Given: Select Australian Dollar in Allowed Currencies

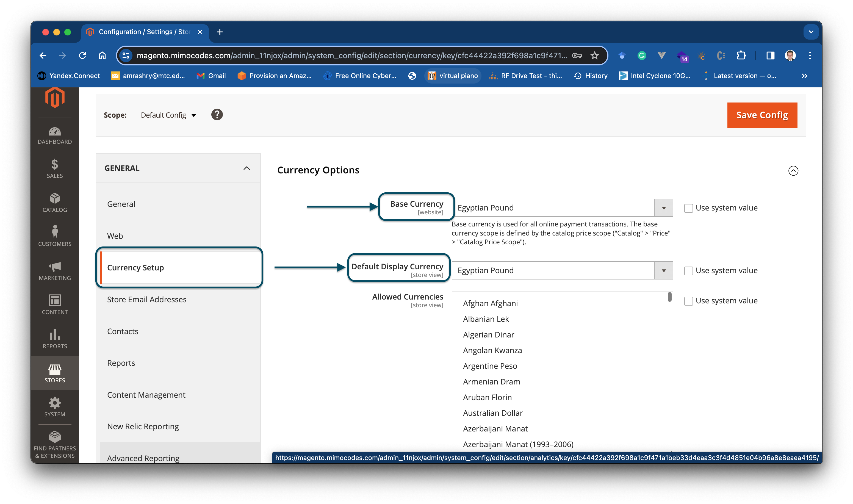Looking at the screenshot, I should pos(493,413).
